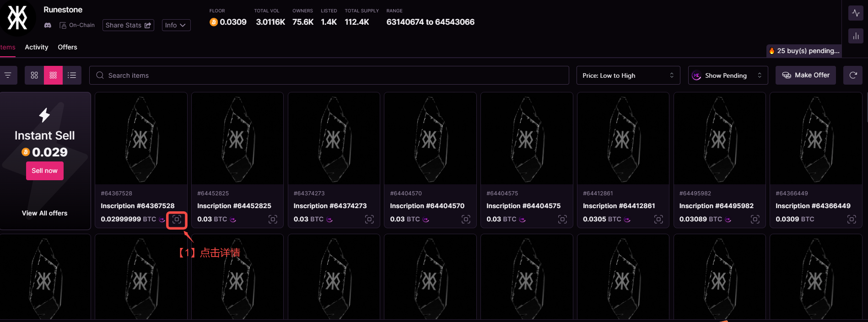Open the bar chart analytics icon
This screenshot has height=322, width=868.
coord(856,36)
